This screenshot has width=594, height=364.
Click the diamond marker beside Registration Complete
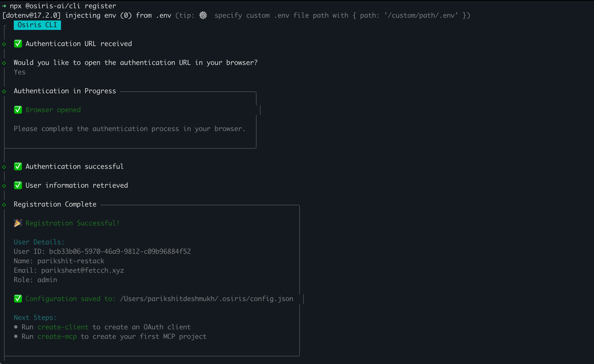pyautogui.click(x=4, y=205)
